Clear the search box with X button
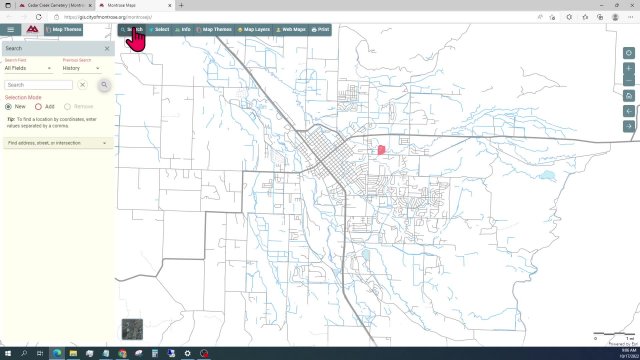The image size is (640, 360). tap(82, 85)
